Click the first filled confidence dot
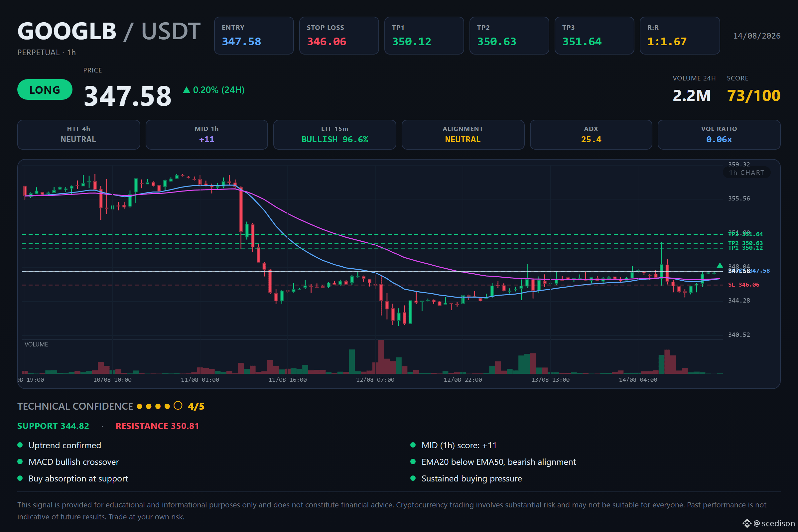798x532 pixels. coord(139,406)
